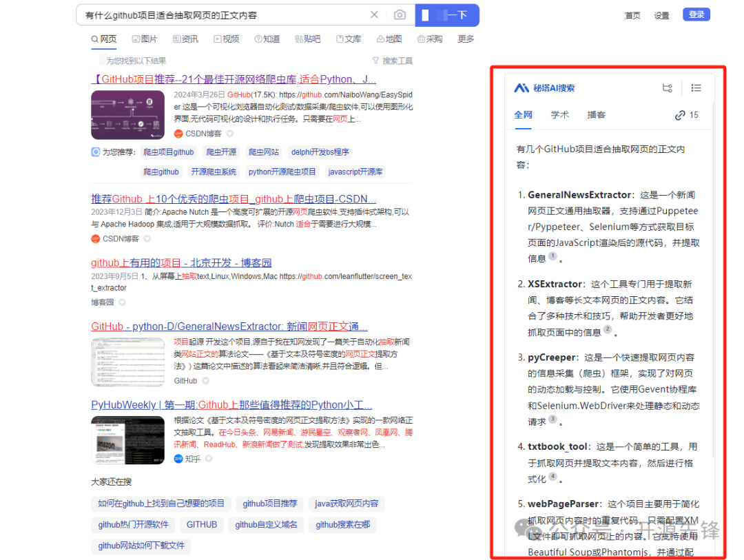Image resolution: width=744 pixels, height=560 pixels.
Task: Select recommended tag delphi开发bs程序
Action: (x=320, y=152)
